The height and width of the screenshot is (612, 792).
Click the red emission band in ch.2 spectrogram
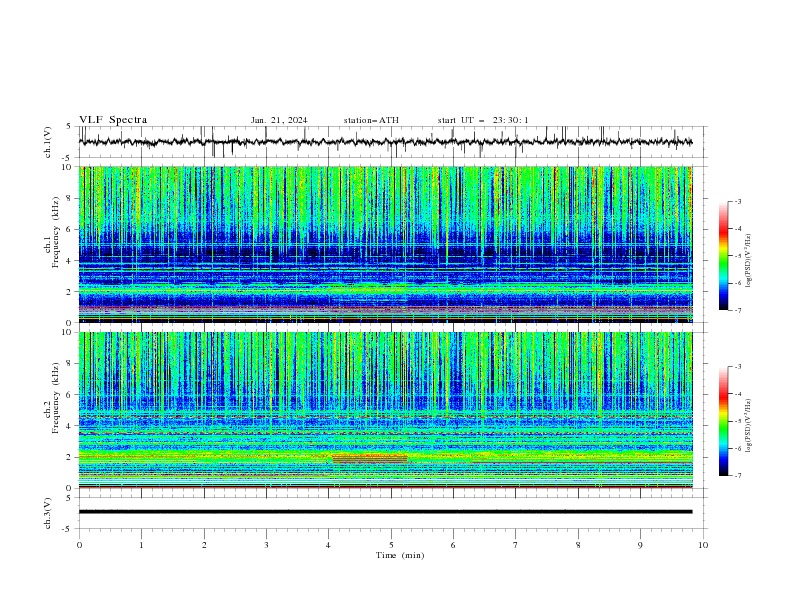pos(370,458)
